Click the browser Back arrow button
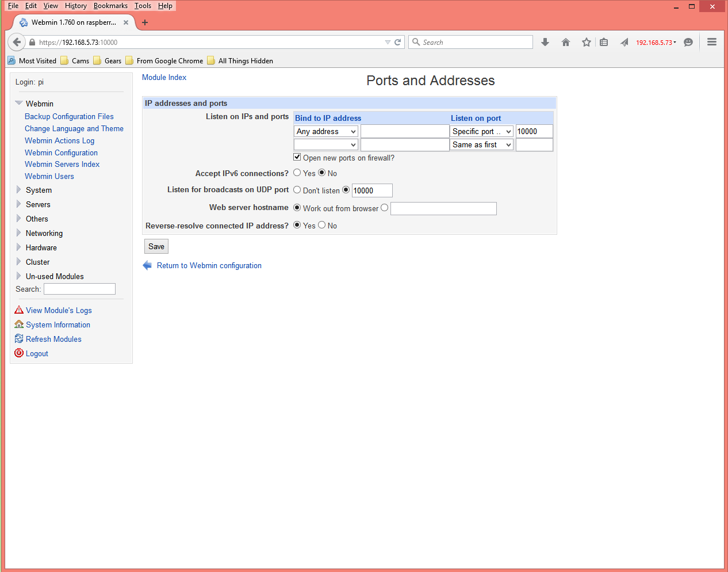Screen dimensions: 728x572 (17, 42)
